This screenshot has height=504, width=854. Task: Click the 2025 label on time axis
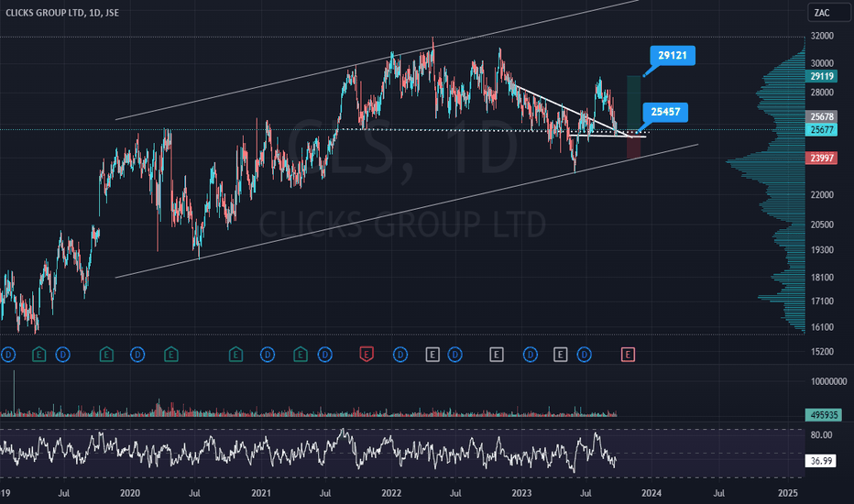pyautogui.click(x=787, y=493)
